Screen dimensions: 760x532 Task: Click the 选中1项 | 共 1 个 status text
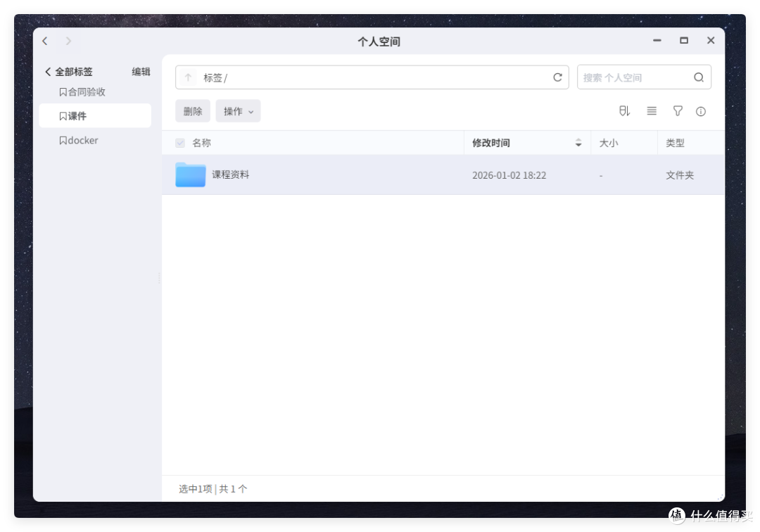tap(213, 489)
